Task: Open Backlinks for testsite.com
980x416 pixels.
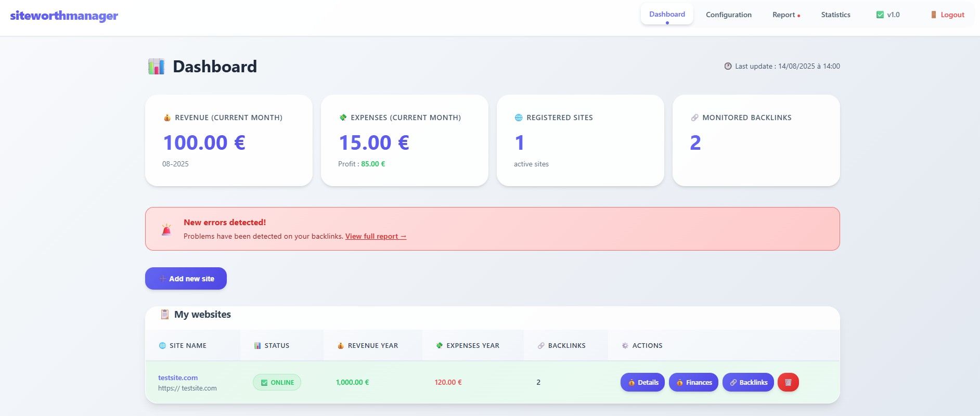Action: (748, 382)
